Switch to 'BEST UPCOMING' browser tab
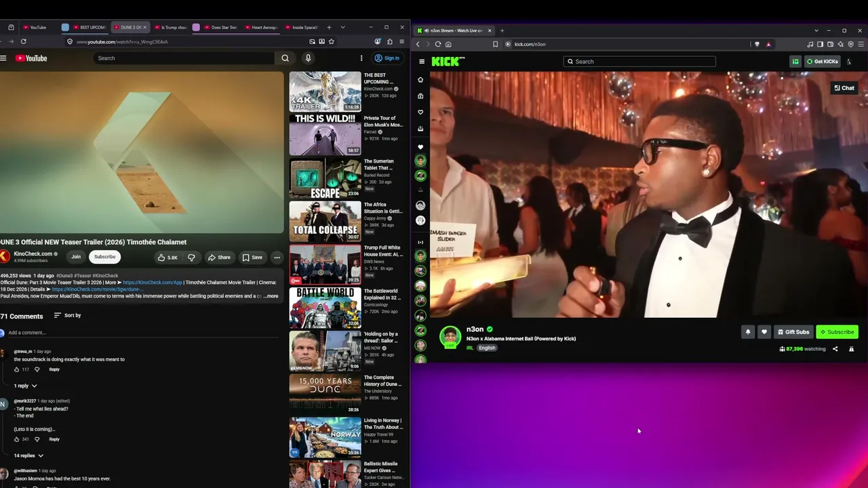The height and width of the screenshot is (488, 868). 89,28
